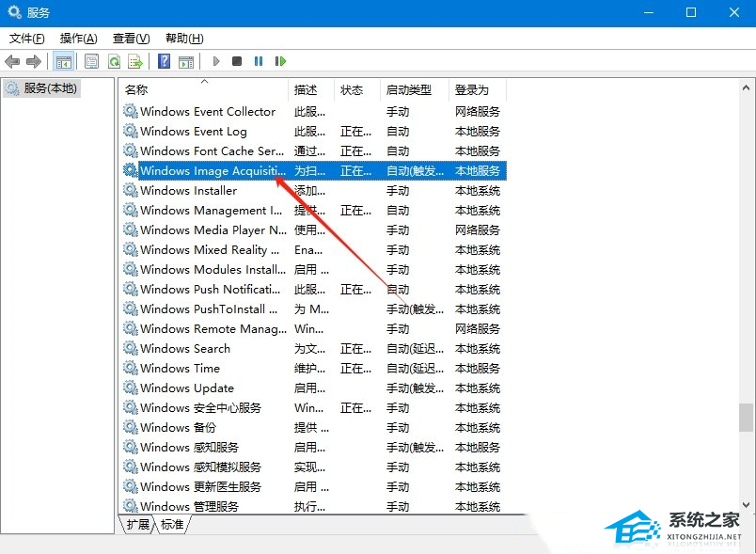Image resolution: width=756 pixels, height=554 pixels.
Task: Click gear icon of Windows Installer row
Action: tap(130, 189)
